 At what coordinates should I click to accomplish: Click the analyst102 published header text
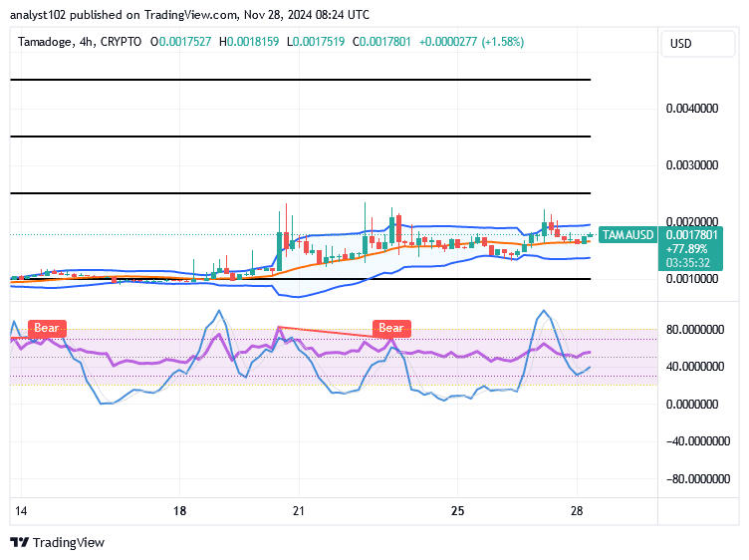point(189,15)
